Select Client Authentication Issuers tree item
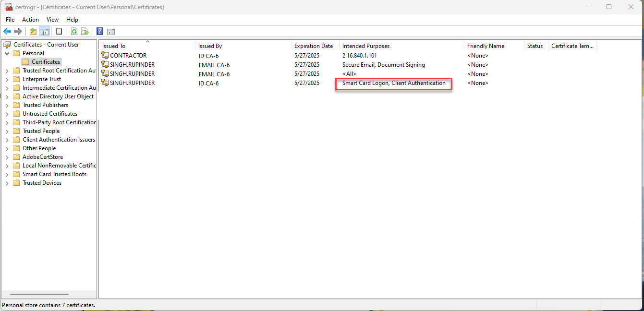Image resolution: width=644 pixels, height=311 pixels. (x=59, y=140)
